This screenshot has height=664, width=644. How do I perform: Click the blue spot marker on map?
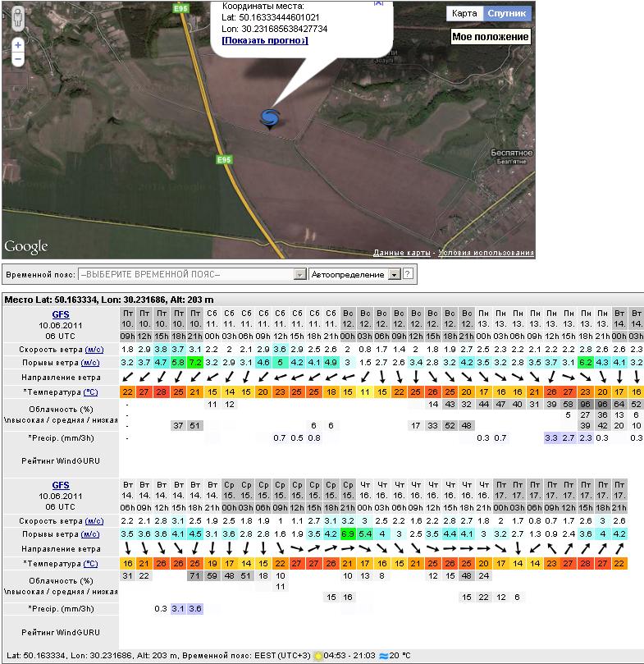coord(270,119)
